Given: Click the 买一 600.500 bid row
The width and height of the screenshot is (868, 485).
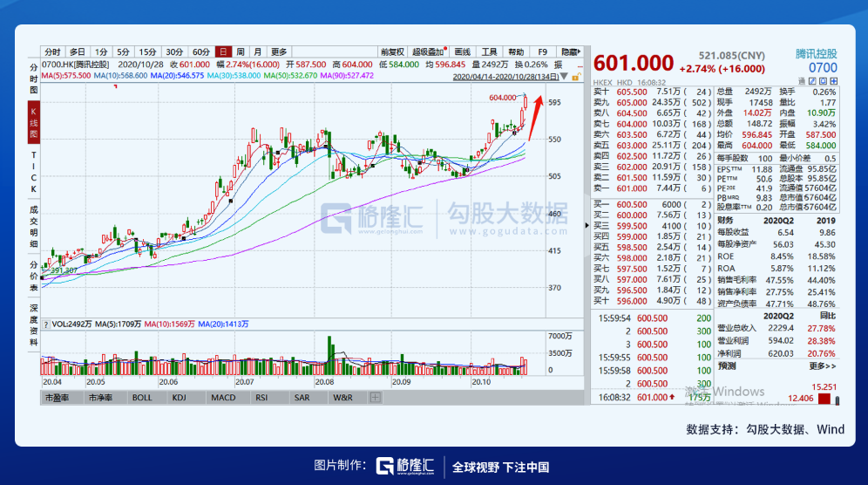Looking at the screenshot, I should click(x=652, y=204).
